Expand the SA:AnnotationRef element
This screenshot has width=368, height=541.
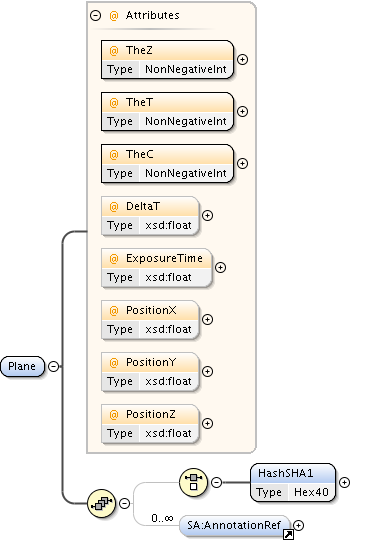(299, 525)
